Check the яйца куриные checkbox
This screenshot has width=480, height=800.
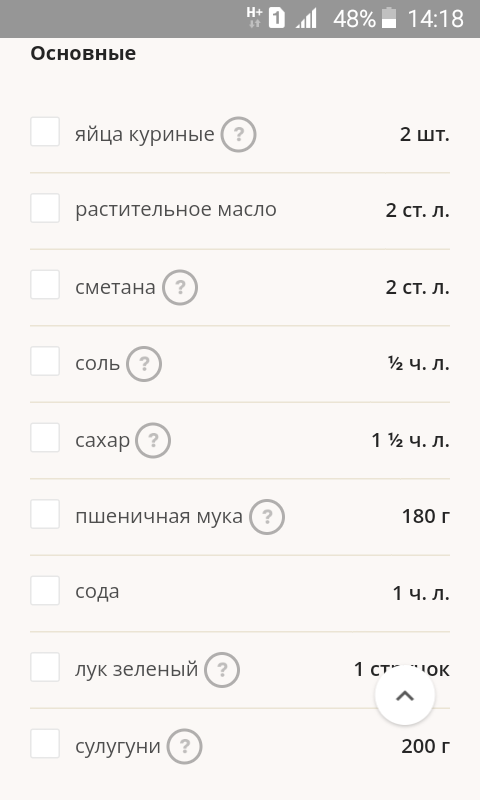pos(45,132)
